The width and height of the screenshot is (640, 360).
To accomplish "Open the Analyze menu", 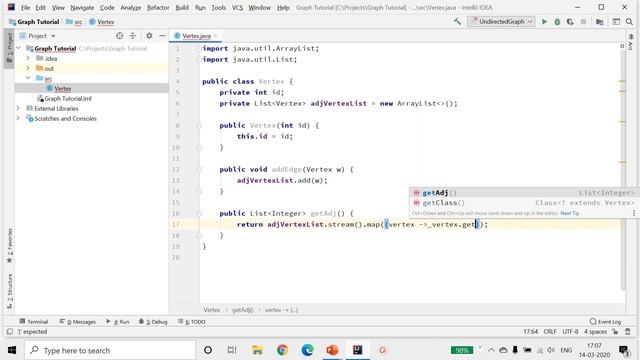I will coord(131,7).
